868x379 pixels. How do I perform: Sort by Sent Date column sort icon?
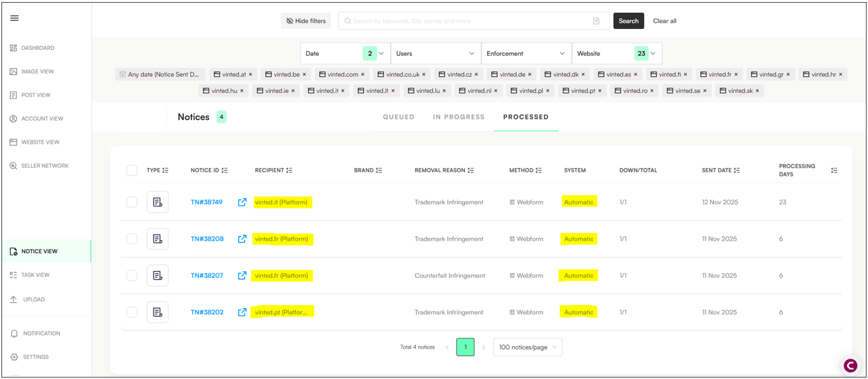[737, 171]
